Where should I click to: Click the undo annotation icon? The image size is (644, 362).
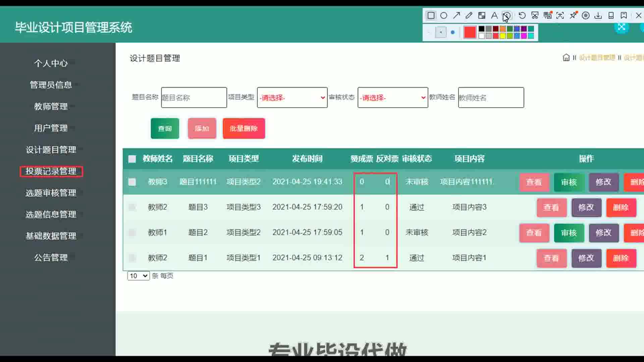[522, 15]
